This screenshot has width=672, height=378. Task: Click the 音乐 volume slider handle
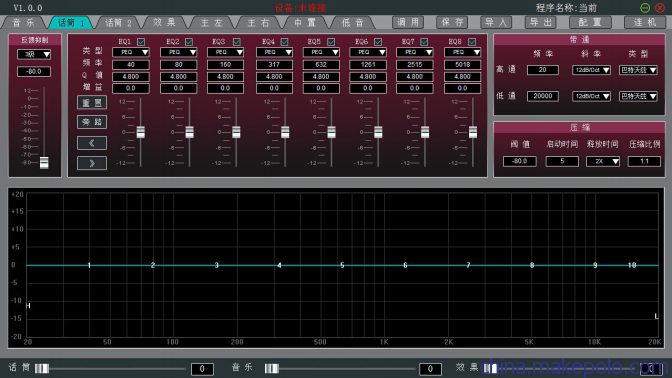tap(272, 369)
